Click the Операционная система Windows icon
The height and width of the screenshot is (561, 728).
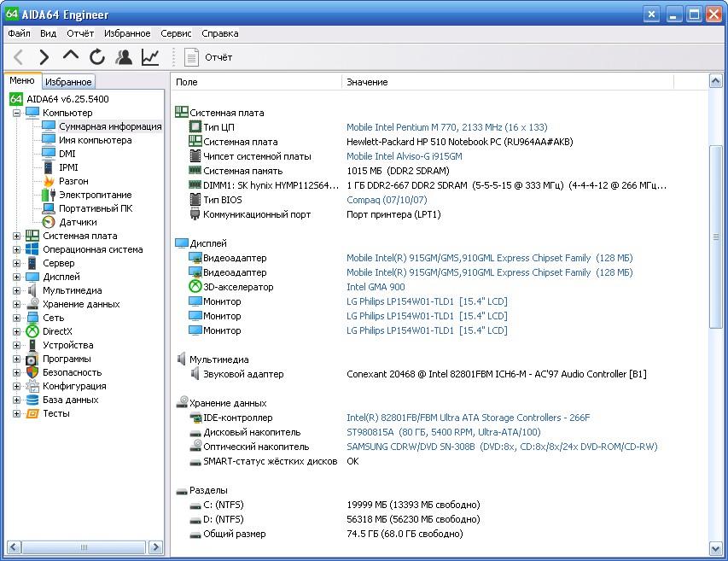click(32, 249)
